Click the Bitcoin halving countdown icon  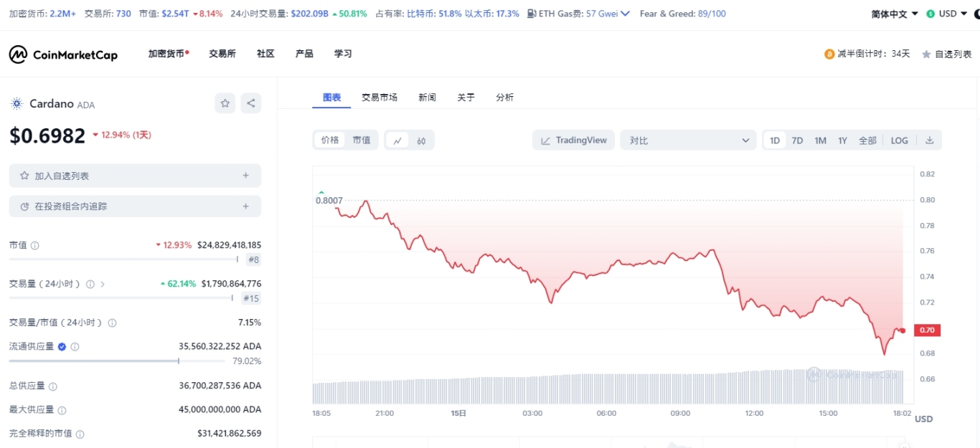coord(829,54)
